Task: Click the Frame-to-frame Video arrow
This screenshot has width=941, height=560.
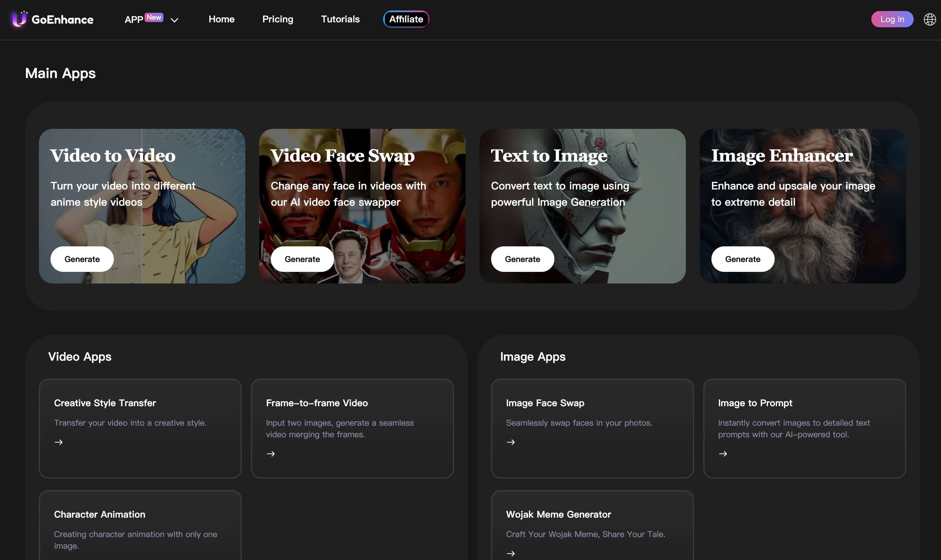Action: 270,453
